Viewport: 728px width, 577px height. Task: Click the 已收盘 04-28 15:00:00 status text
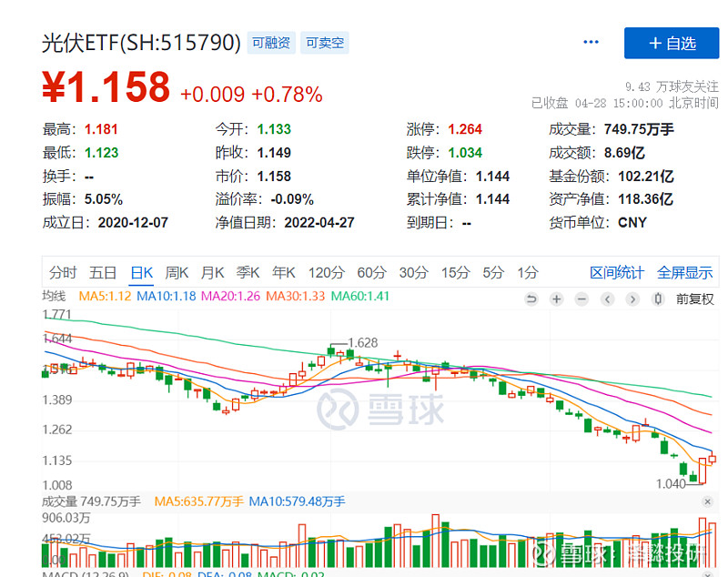[x=625, y=103]
